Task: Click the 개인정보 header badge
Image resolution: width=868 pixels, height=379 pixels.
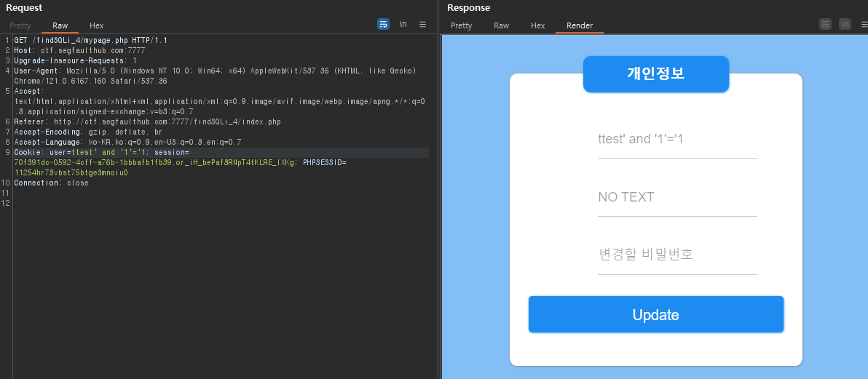Action: tap(656, 74)
